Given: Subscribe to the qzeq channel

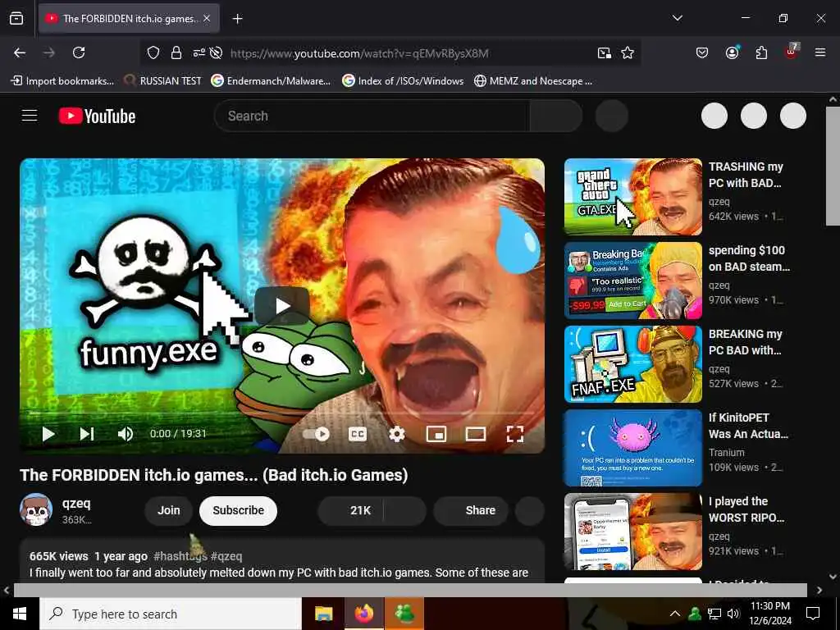Looking at the screenshot, I should click(x=239, y=510).
